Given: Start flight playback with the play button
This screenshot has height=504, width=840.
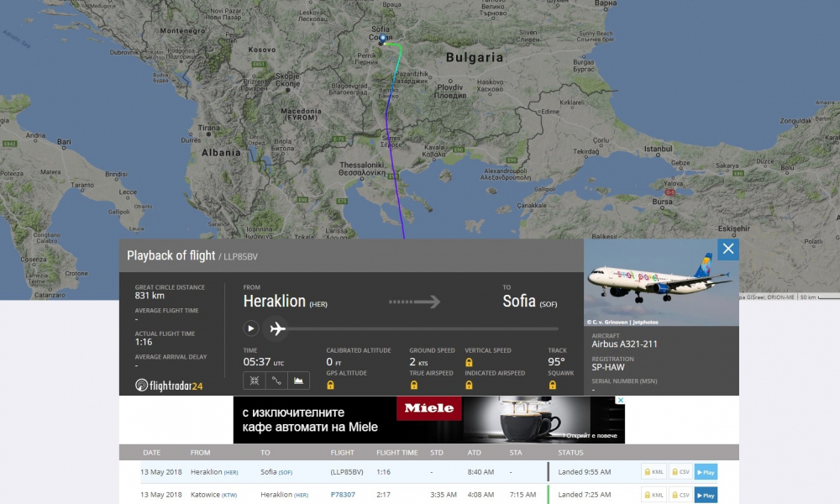Looking at the screenshot, I should [250, 328].
